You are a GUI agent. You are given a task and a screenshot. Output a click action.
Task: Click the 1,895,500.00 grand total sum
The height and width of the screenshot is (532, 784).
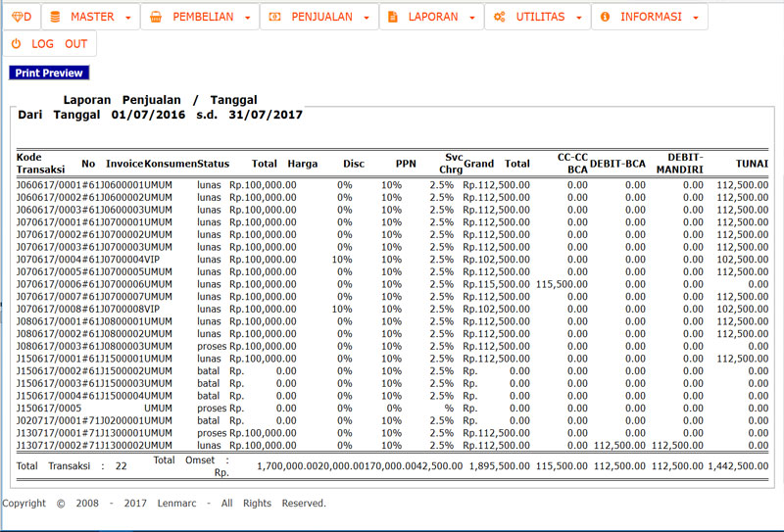point(499,466)
